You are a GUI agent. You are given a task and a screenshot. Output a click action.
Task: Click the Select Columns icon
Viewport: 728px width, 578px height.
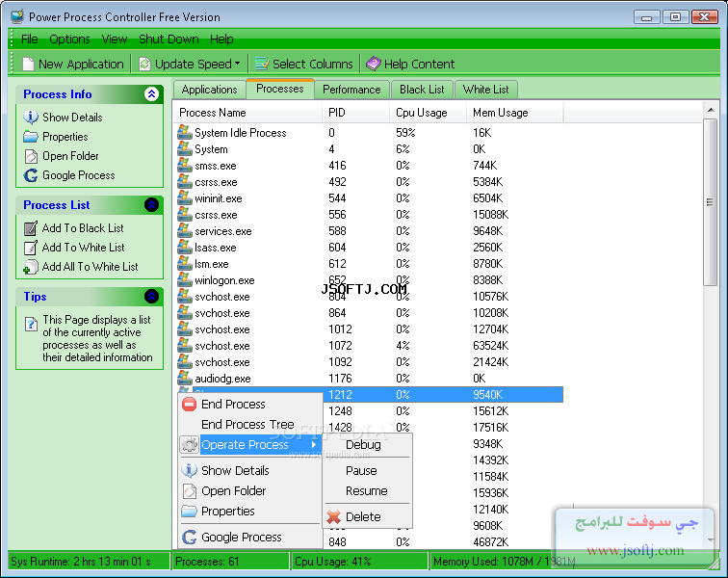coord(262,64)
